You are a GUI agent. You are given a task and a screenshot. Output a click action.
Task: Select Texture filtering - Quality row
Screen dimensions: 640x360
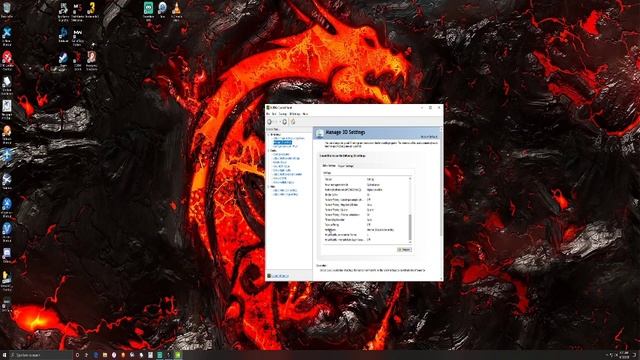point(366,210)
